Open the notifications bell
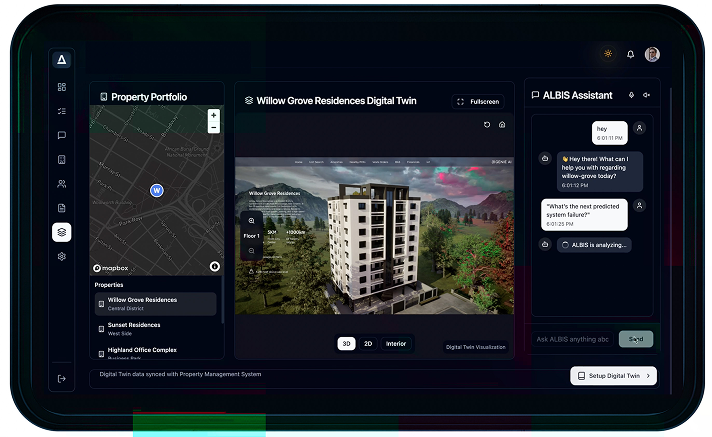The width and height of the screenshot is (712, 437). [x=630, y=54]
